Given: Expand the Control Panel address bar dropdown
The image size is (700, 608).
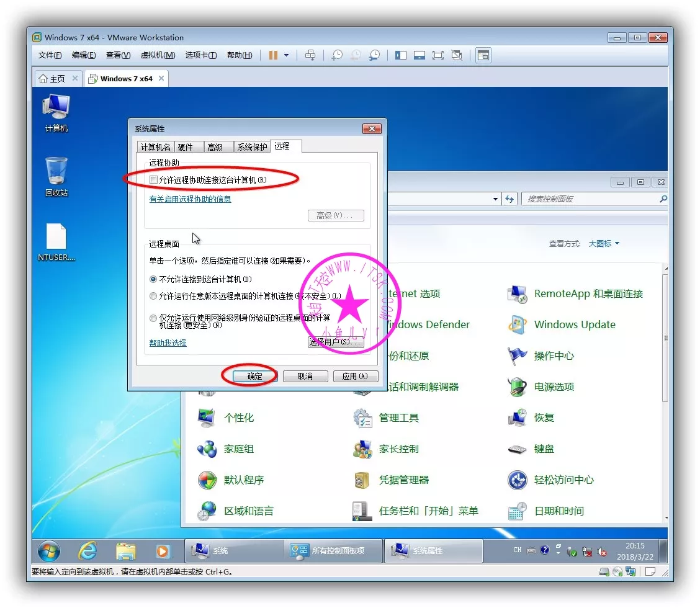Looking at the screenshot, I should pos(495,199).
